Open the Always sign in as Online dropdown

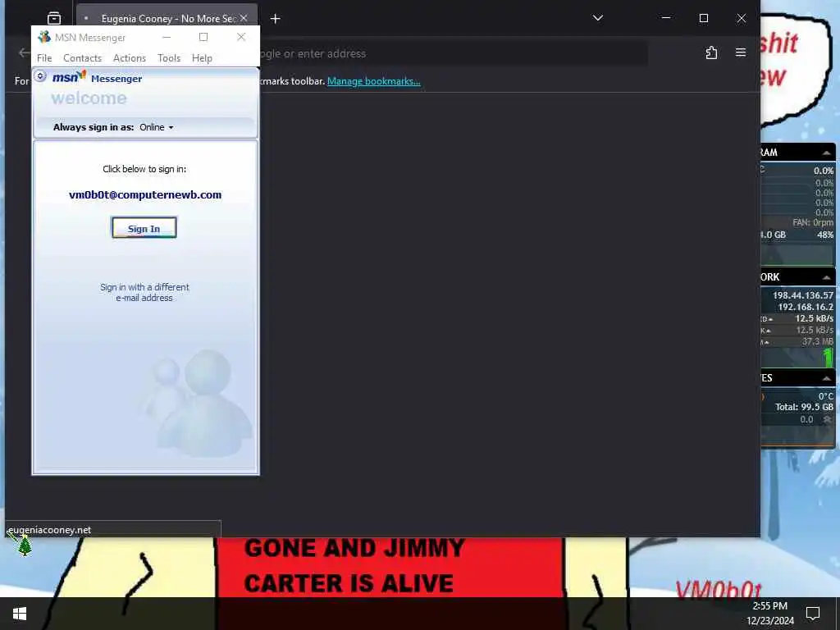coord(157,127)
